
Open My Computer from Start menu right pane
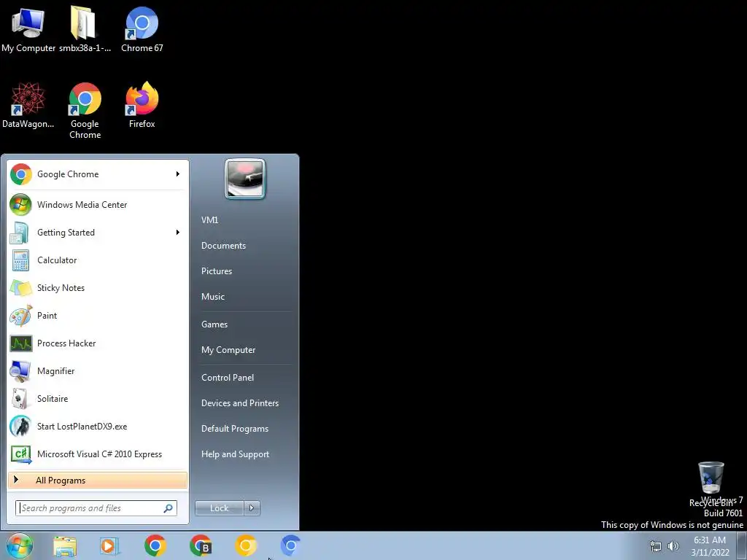[x=228, y=350]
